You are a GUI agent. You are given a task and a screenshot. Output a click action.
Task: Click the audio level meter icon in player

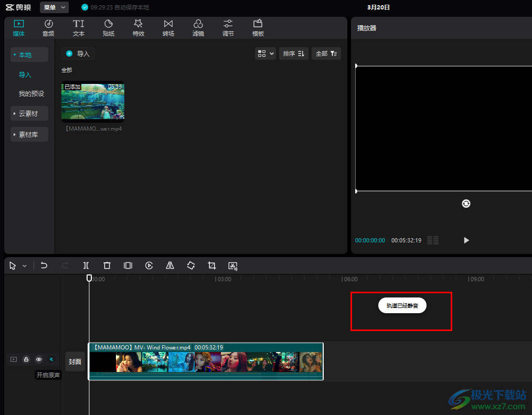click(433, 240)
